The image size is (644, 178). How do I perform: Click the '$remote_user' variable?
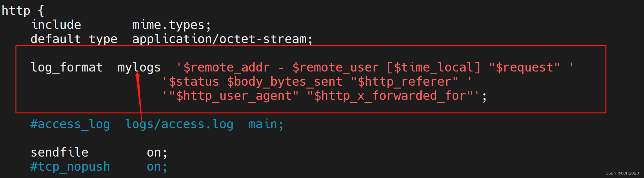pyautogui.click(x=335, y=67)
